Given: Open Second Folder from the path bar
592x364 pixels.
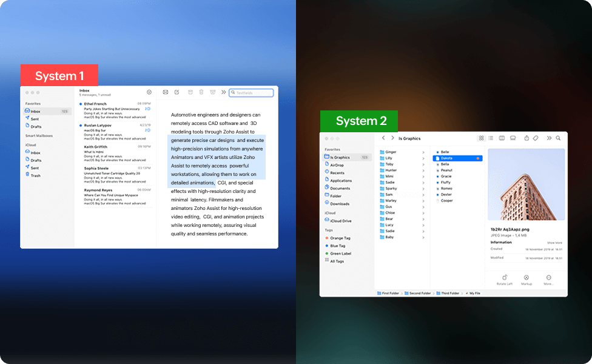Looking at the screenshot, I should pyautogui.click(x=419, y=292).
